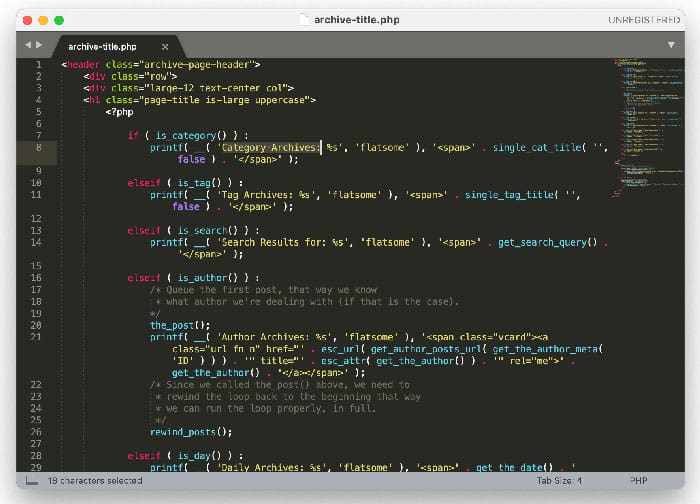
Task: Click the green zoom window button
Action: [59, 20]
